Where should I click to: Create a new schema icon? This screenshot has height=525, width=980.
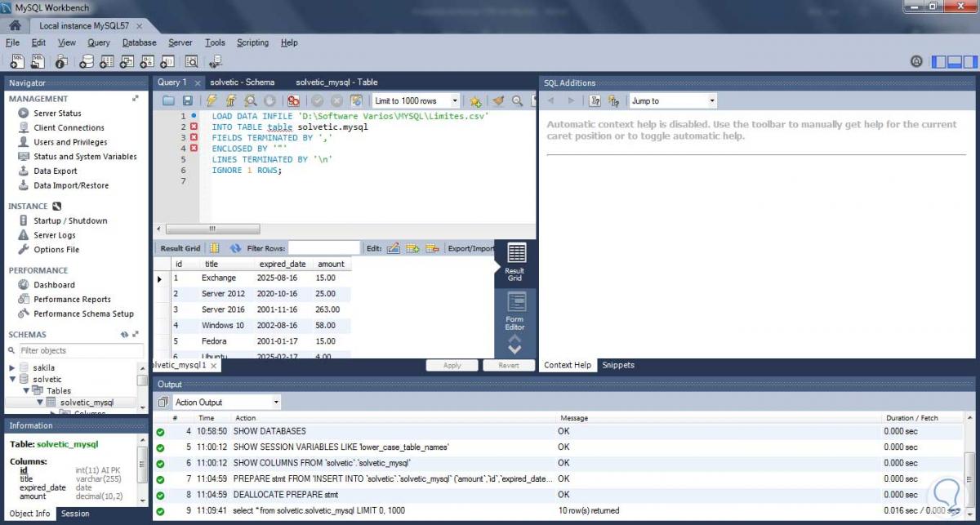coord(86,61)
